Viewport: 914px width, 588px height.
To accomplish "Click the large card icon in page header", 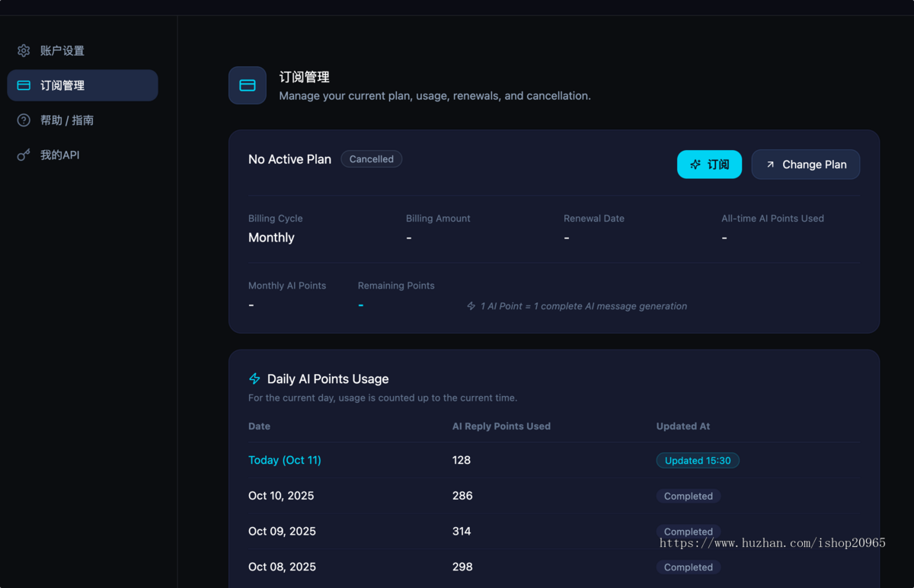I will click(248, 85).
